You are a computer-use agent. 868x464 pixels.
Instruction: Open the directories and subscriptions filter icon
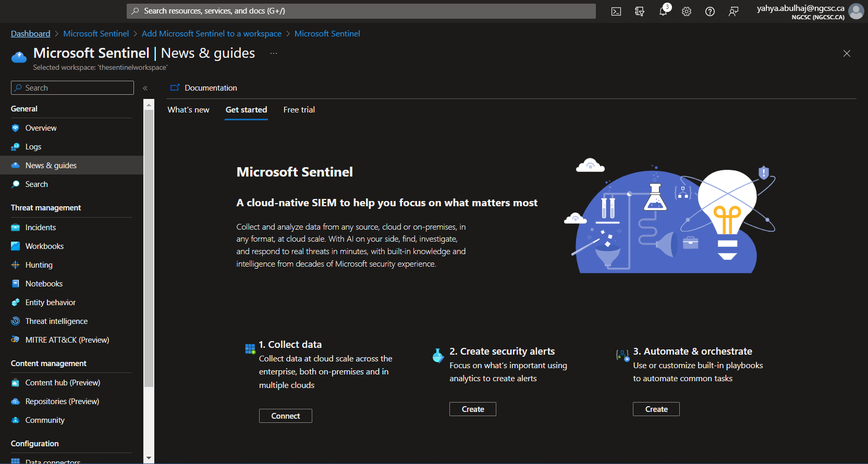(640, 11)
